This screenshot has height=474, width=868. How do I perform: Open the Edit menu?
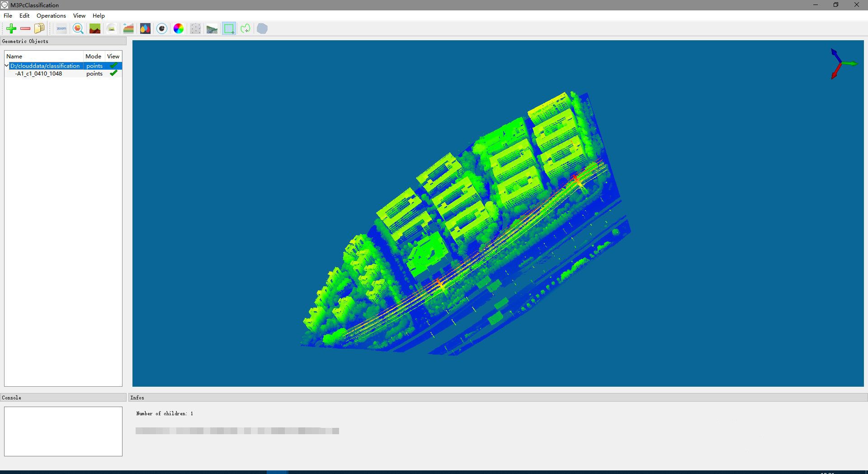pos(24,15)
